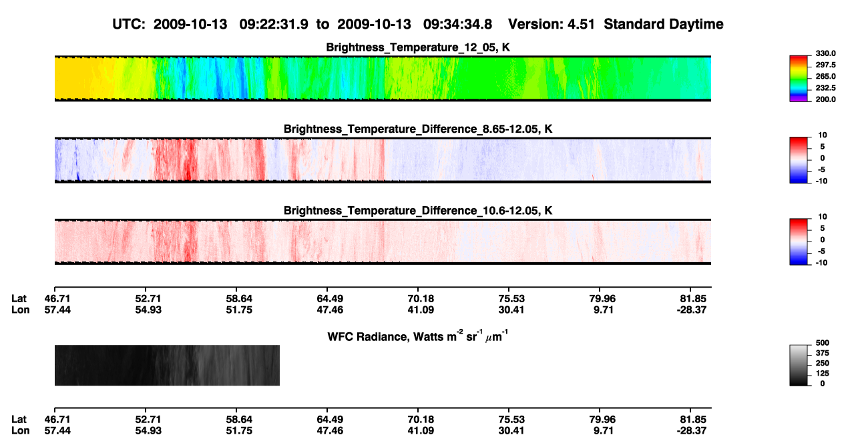
Task: Click upper axis latitude value 75.53
Action: [x=511, y=298]
